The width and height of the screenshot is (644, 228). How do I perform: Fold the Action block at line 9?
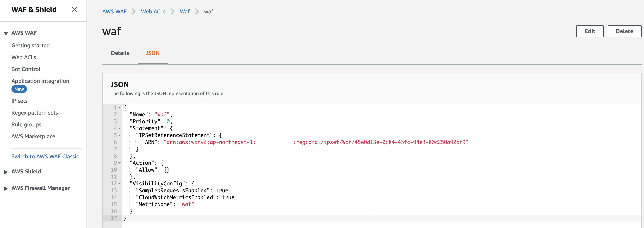pyautogui.click(x=120, y=163)
